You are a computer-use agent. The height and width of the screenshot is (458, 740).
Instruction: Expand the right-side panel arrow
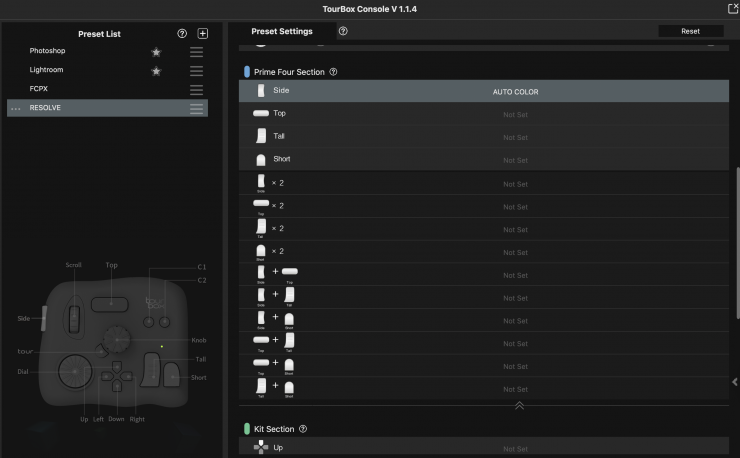(735, 381)
